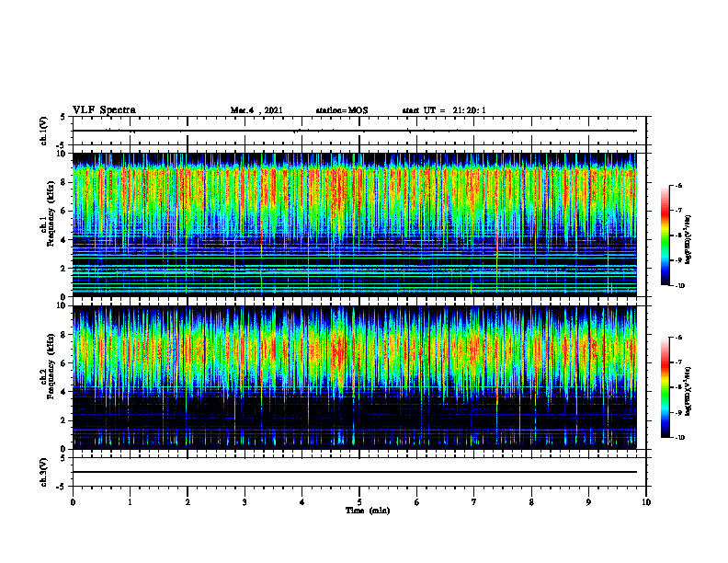728x563 pixels.
Task: Click the ch.1 spectrogram panel
Action: tap(355, 224)
